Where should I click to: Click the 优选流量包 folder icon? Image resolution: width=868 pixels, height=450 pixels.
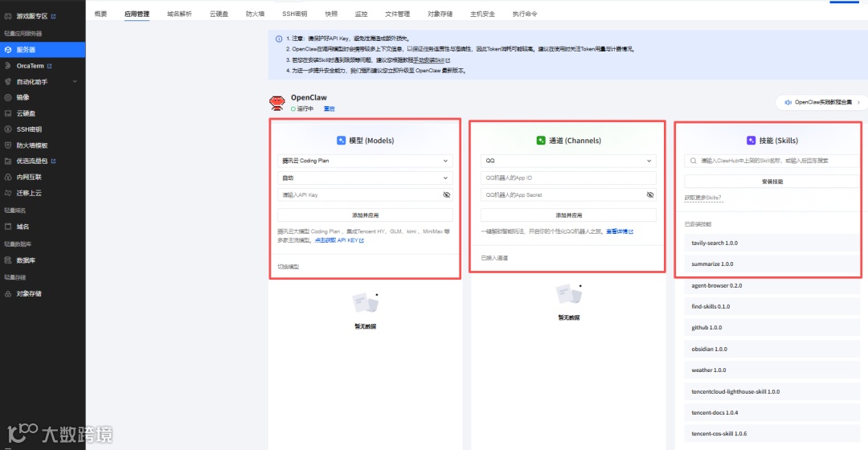8,161
